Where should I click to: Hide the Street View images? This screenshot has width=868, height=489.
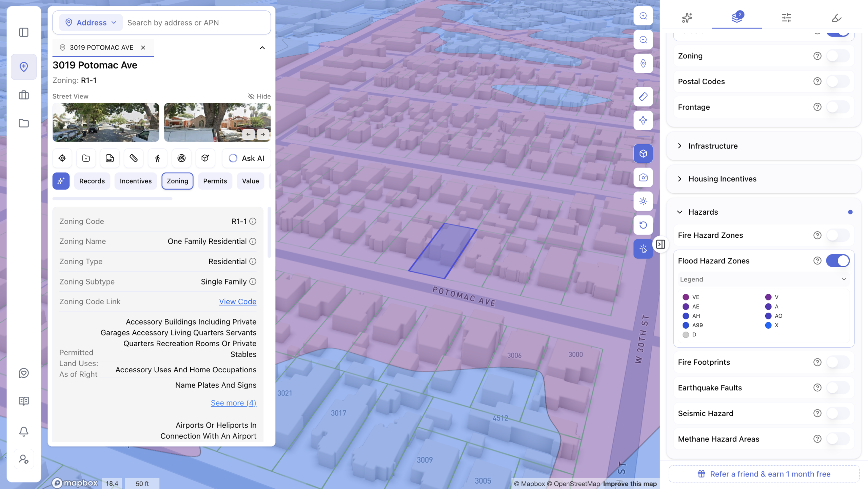(x=259, y=96)
